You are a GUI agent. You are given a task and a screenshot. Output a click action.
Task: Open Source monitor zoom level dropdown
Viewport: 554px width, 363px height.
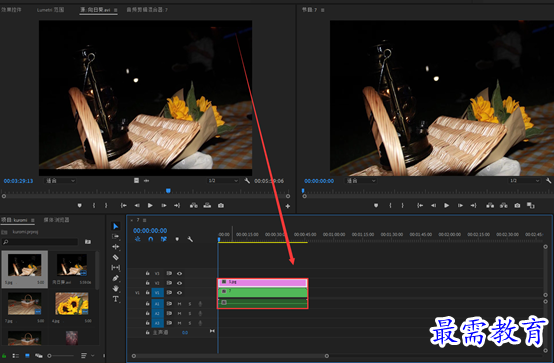pos(60,181)
